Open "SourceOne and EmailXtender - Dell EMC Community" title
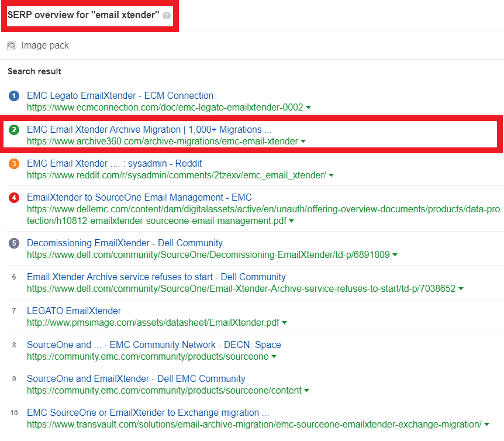The image size is (504, 441). tap(136, 378)
